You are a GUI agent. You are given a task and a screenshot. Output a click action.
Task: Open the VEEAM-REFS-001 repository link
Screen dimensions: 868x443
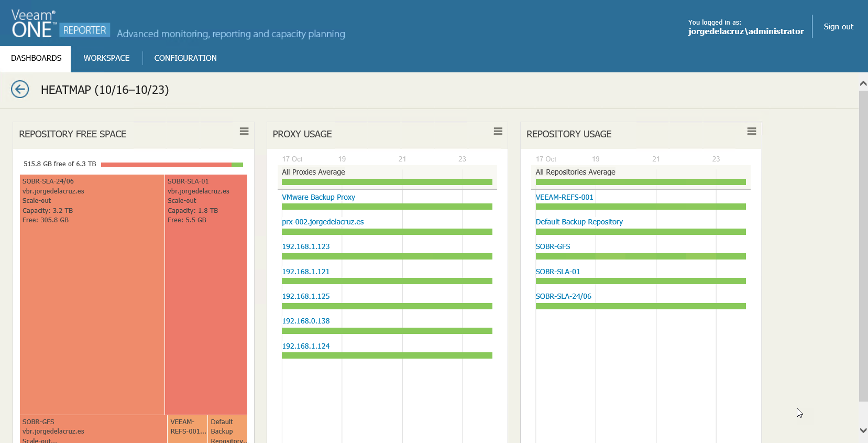564,197
